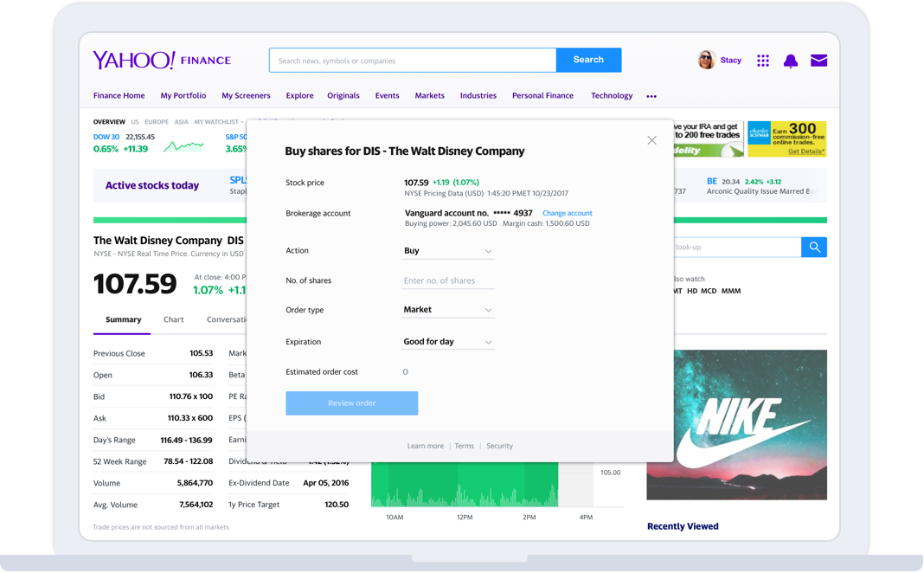Viewport: 924px width, 573px height.
Task: Click Stacy's profile avatar
Action: (x=706, y=60)
